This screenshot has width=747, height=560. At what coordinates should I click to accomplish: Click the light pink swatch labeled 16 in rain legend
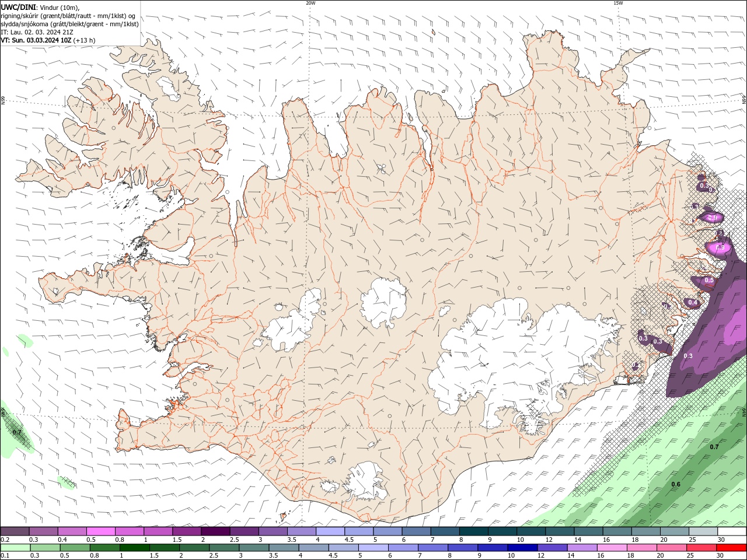pyautogui.click(x=612, y=548)
